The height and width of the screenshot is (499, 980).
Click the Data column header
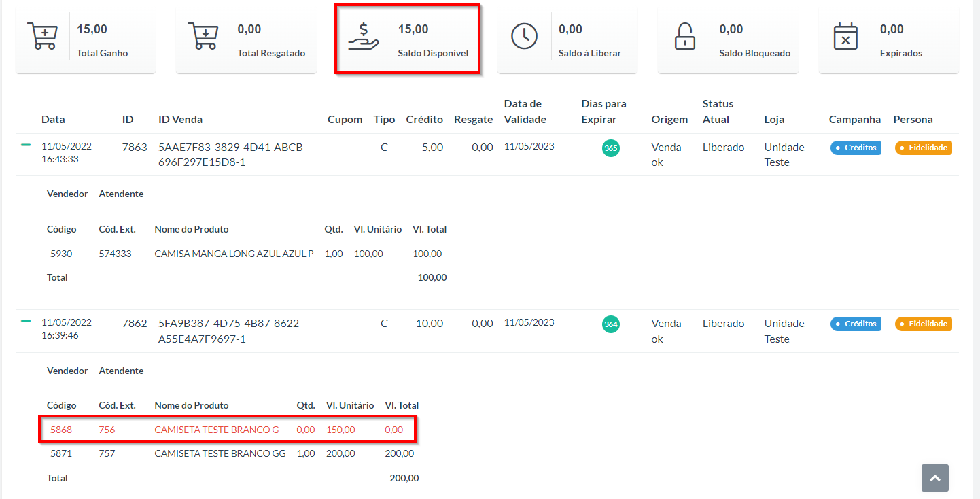pos(53,120)
